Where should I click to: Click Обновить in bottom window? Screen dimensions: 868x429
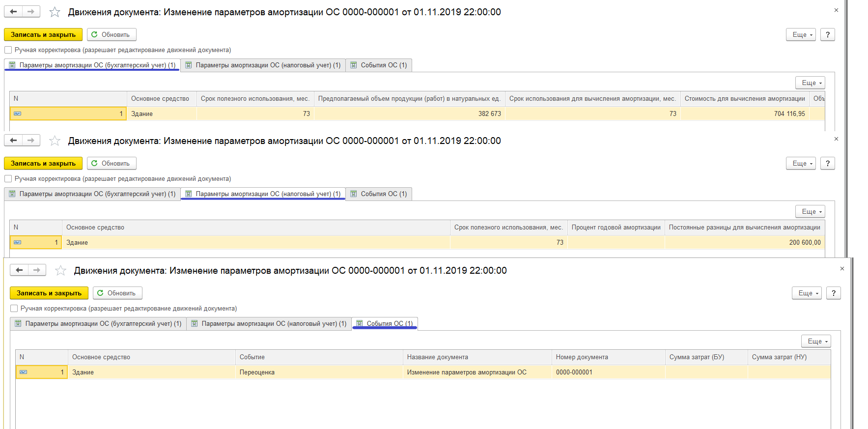(x=117, y=293)
